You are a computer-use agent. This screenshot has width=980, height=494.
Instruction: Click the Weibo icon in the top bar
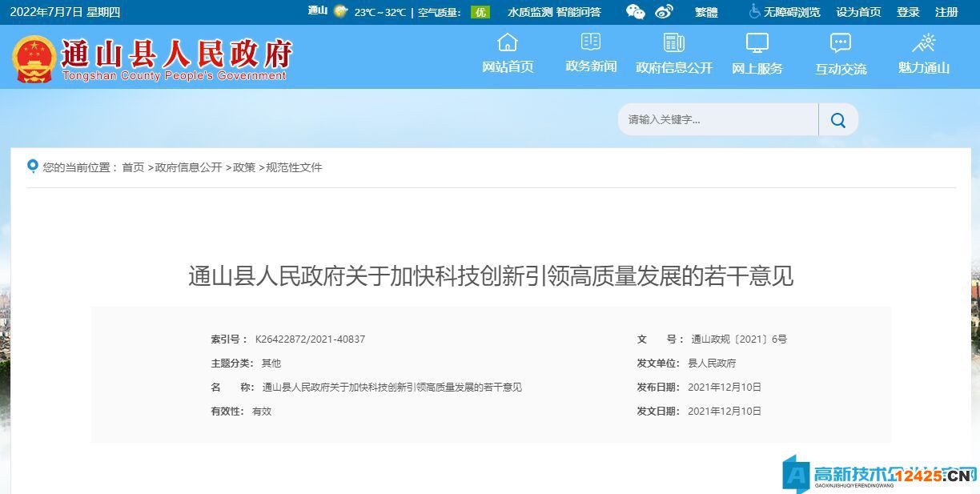point(664,12)
